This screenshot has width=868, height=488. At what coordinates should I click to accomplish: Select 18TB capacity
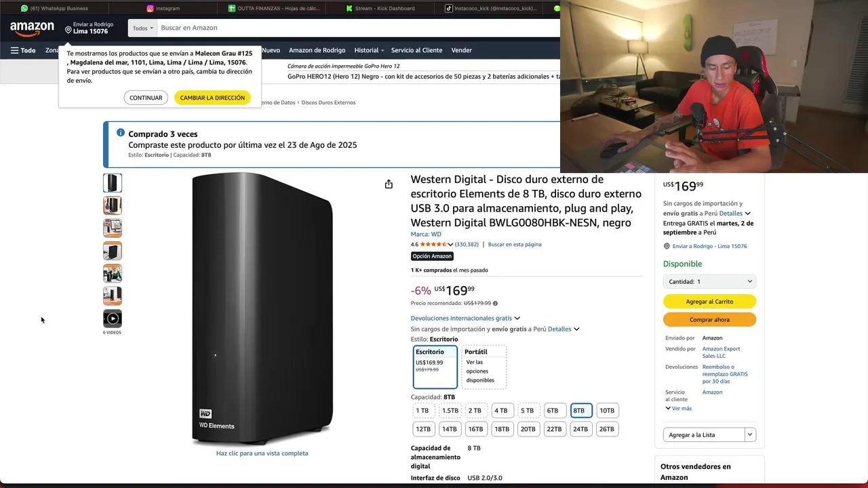[x=502, y=429]
